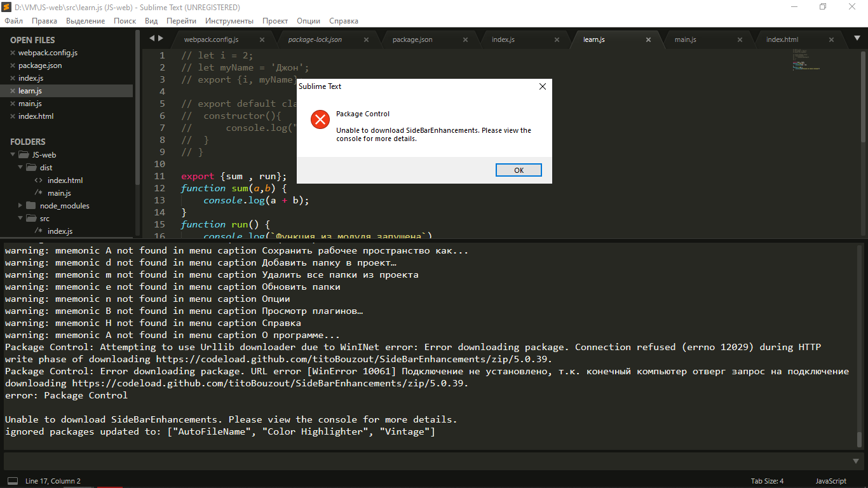This screenshot has height=488, width=868.
Task: Switch to the webpack.config.js tab
Action: 211,39
